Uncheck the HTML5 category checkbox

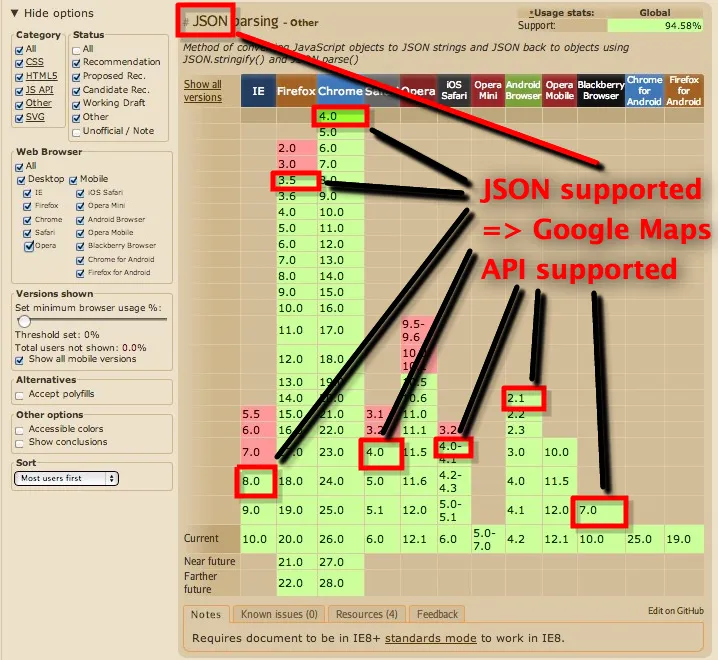point(19,77)
